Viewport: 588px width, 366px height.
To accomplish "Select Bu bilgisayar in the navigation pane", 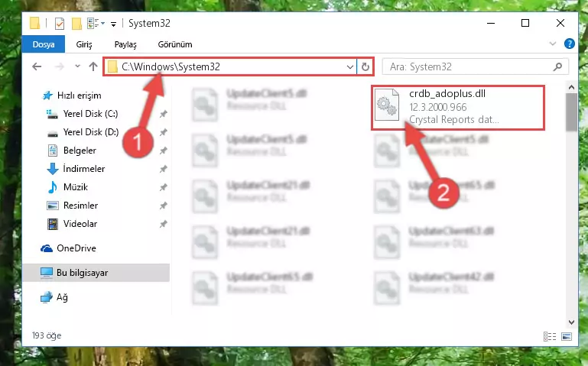I will tap(96, 273).
